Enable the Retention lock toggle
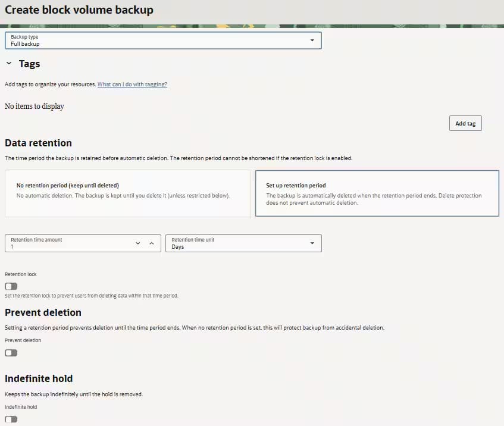Viewport: 504px width, 426px height. tap(11, 286)
